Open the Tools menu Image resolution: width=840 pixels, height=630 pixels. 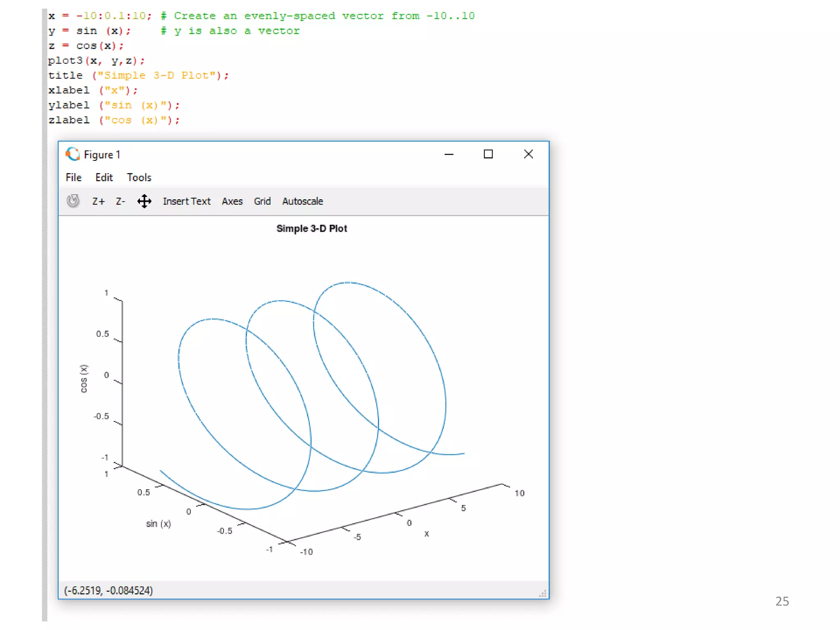[139, 178]
